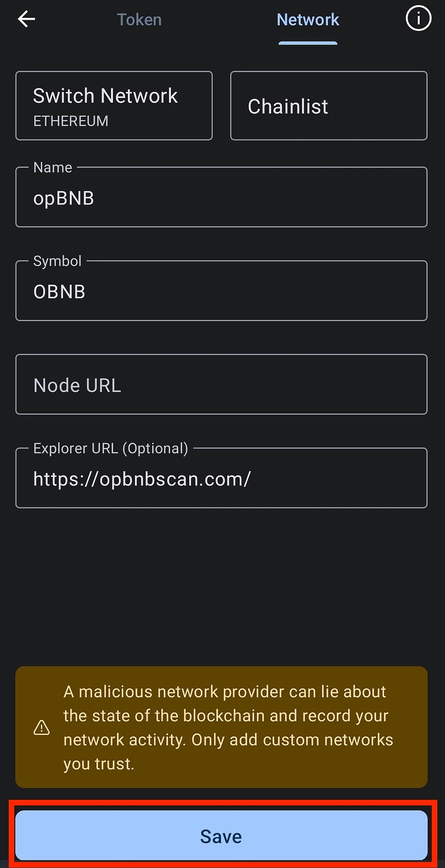Edit the OBNB Symbol field
The image size is (445, 868).
(x=221, y=291)
